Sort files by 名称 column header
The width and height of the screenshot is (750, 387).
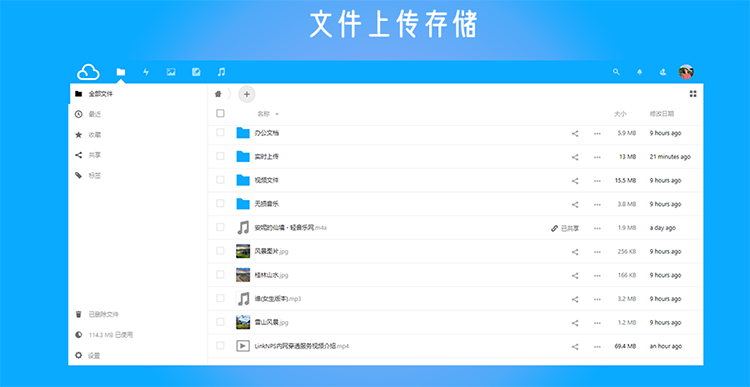pyautogui.click(x=264, y=114)
